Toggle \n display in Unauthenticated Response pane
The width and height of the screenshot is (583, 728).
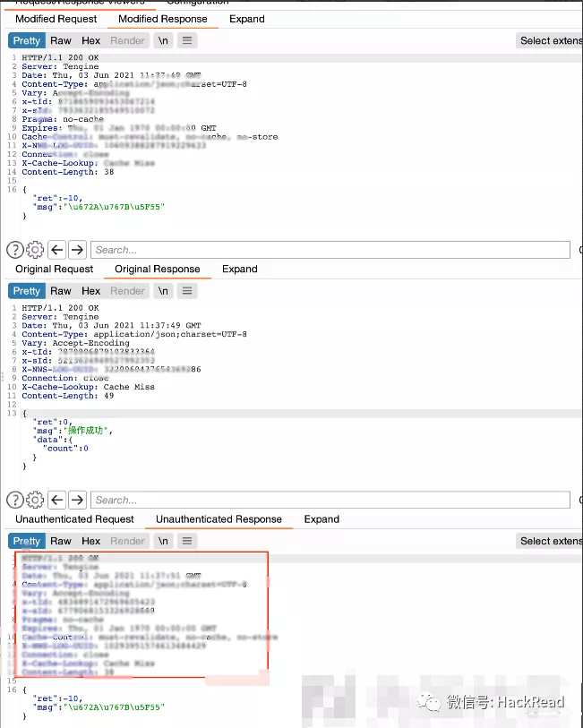163,542
